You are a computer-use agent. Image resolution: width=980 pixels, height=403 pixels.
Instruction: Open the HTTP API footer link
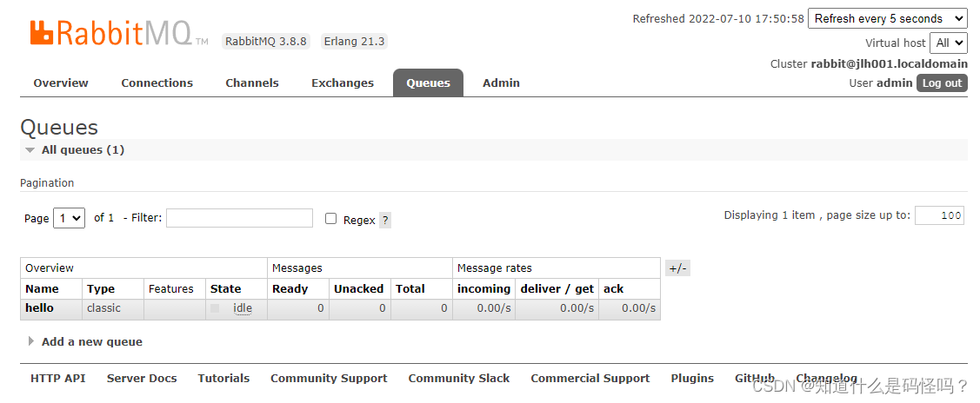point(58,378)
